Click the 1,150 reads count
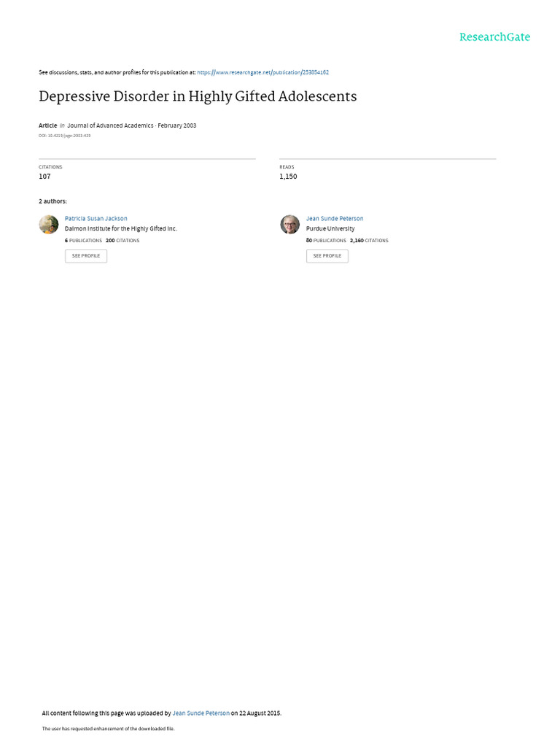The height and width of the screenshot is (747, 560). pyautogui.click(x=288, y=177)
